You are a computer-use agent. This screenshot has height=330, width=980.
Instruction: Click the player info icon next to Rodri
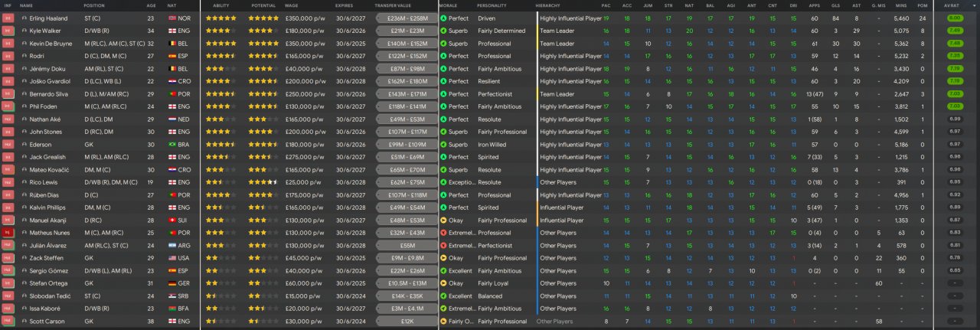click(x=23, y=55)
